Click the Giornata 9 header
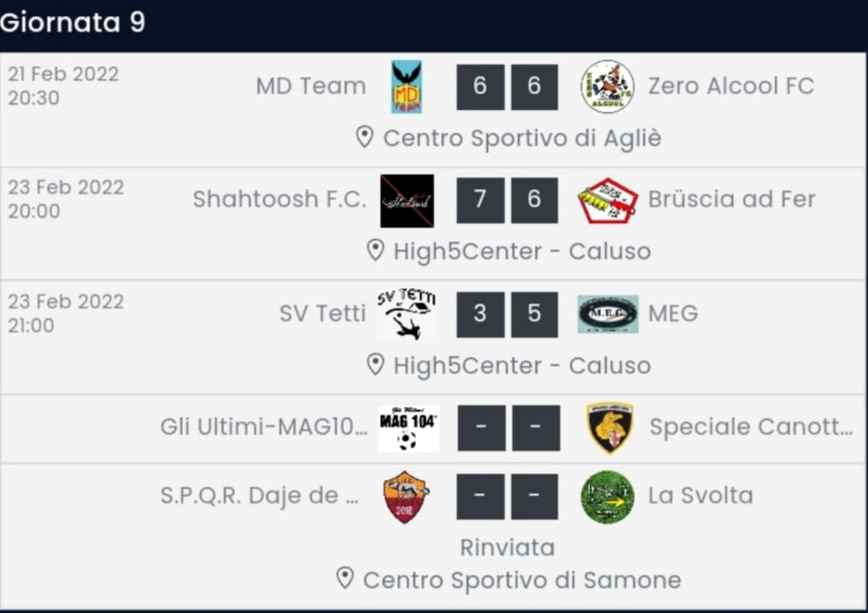The width and height of the screenshot is (868, 613). (x=73, y=22)
